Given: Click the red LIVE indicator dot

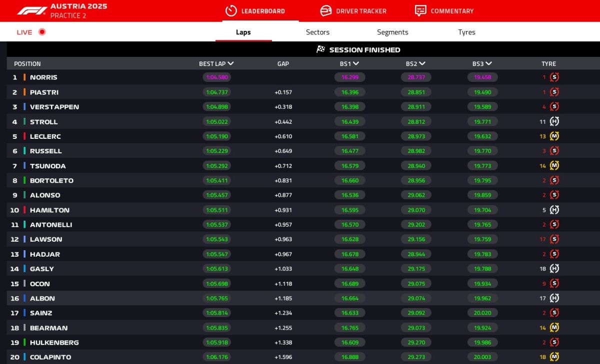Looking at the screenshot, I should pos(42,32).
